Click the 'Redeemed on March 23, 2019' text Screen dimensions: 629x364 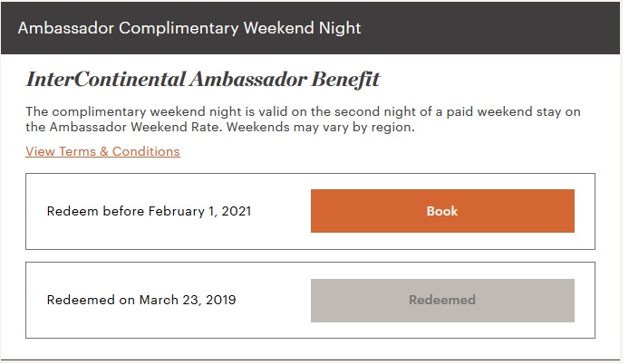point(140,300)
